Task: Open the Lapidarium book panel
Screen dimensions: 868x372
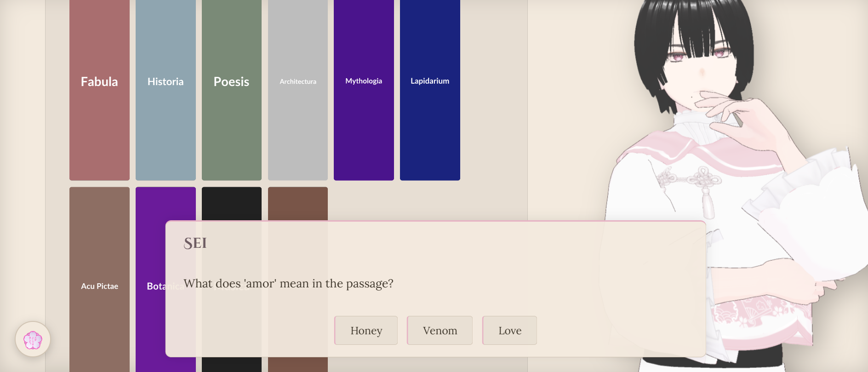Action: click(430, 90)
